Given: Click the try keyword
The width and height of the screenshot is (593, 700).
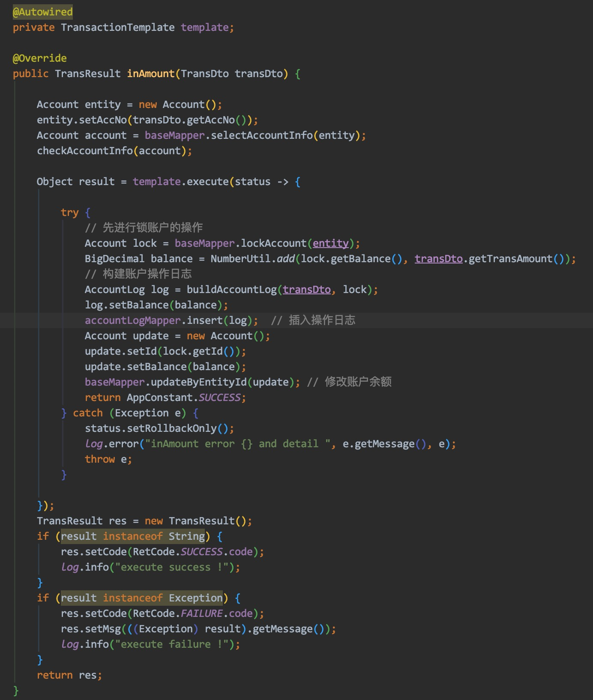Looking at the screenshot, I should pyautogui.click(x=70, y=212).
